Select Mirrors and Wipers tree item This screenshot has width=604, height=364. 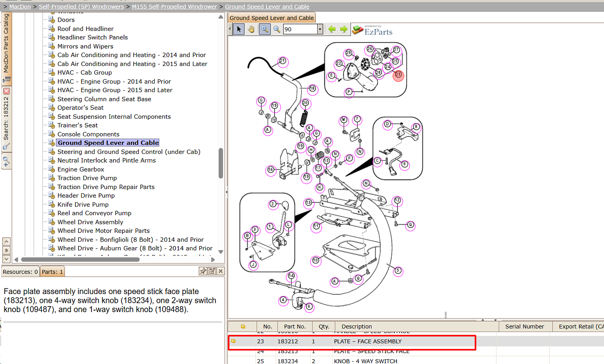pyautogui.click(x=85, y=46)
